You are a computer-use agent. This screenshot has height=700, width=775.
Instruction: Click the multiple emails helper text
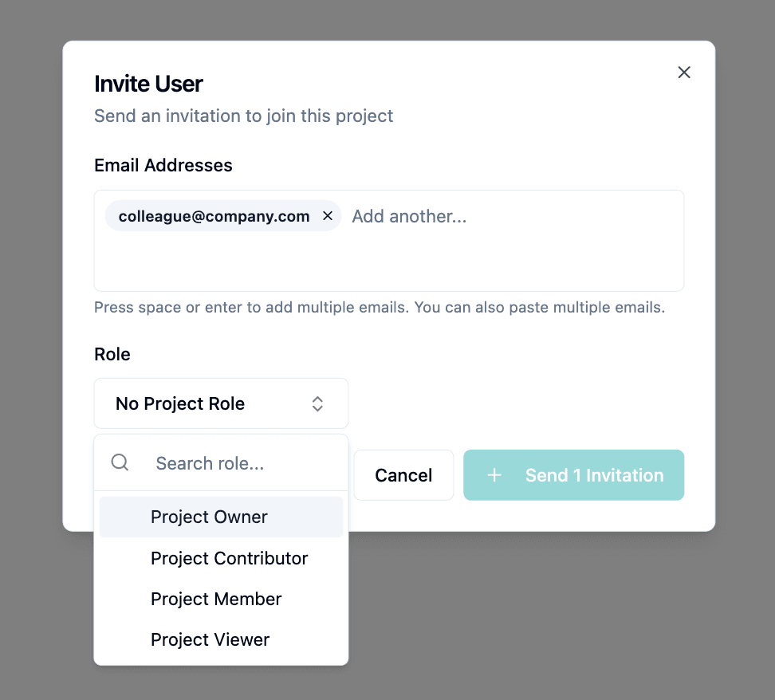tap(379, 307)
